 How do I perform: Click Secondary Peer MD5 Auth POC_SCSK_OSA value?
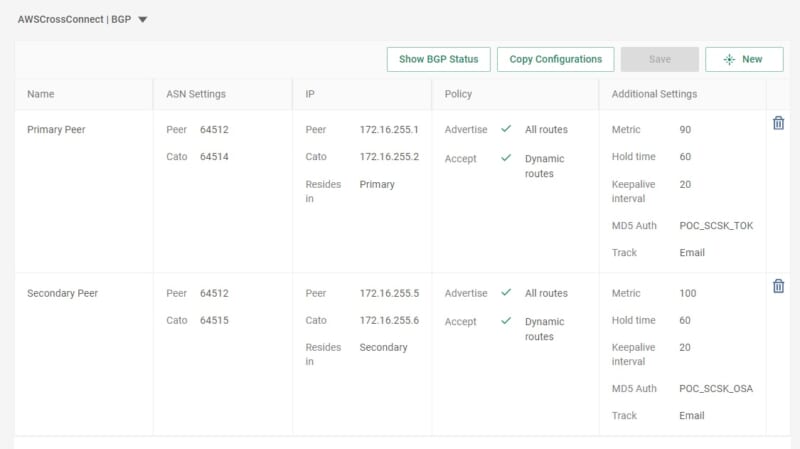[715, 388]
